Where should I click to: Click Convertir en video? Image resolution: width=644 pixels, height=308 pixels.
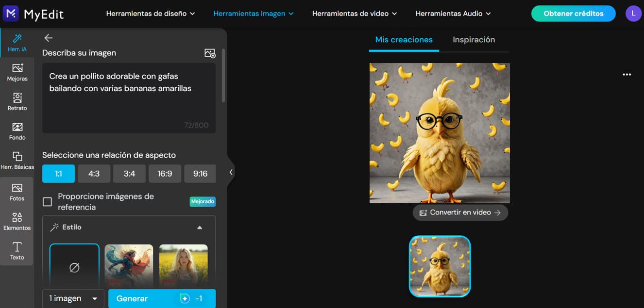[x=460, y=212]
